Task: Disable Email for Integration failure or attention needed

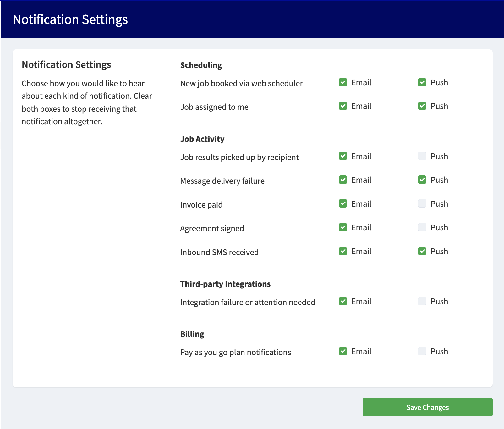Action: pos(343,301)
